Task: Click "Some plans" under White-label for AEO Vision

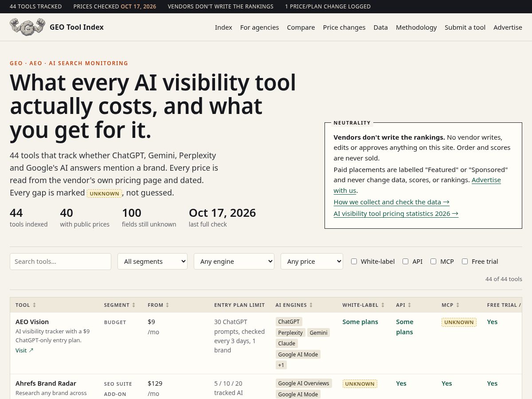Action: 360,322
